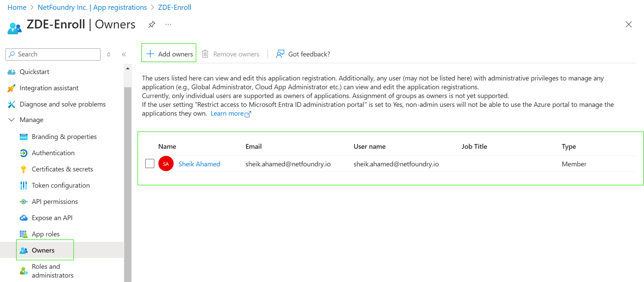The image size is (644, 282).
Task: Click the external link icon beside Learn more
Action: pos(248,114)
